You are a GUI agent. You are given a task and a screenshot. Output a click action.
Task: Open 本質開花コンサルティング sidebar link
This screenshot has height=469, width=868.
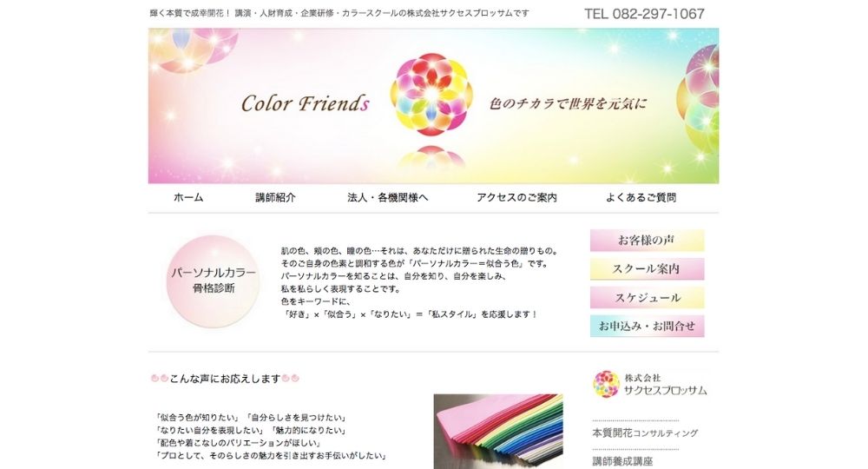[645, 433]
